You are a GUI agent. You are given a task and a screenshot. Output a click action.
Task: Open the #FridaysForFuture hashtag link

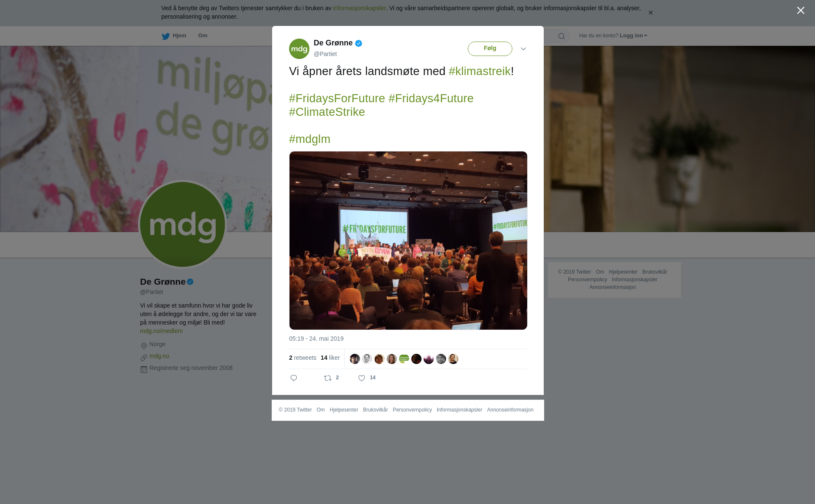[337, 98]
